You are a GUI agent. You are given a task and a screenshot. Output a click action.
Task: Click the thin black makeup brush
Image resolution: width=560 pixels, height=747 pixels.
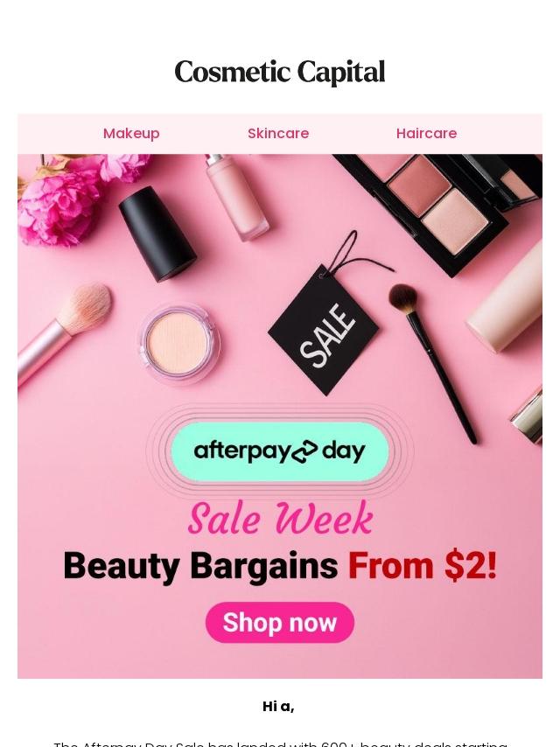point(431,363)
